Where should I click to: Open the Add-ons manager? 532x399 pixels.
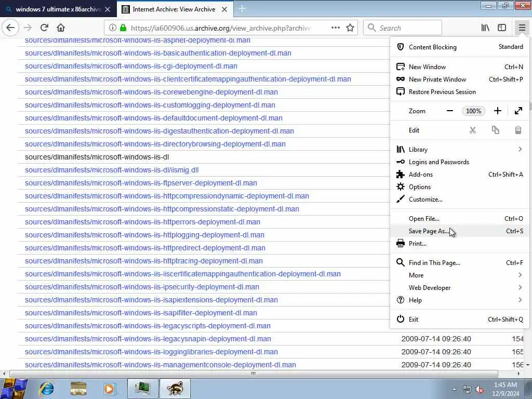[459, 175]
